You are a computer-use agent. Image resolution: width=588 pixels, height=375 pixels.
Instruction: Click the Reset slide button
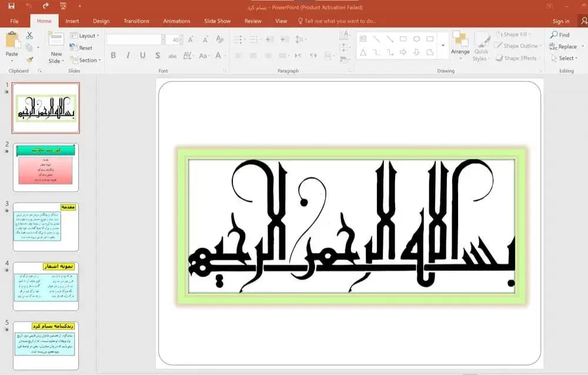pyautogui.click(x=81, y=48)
